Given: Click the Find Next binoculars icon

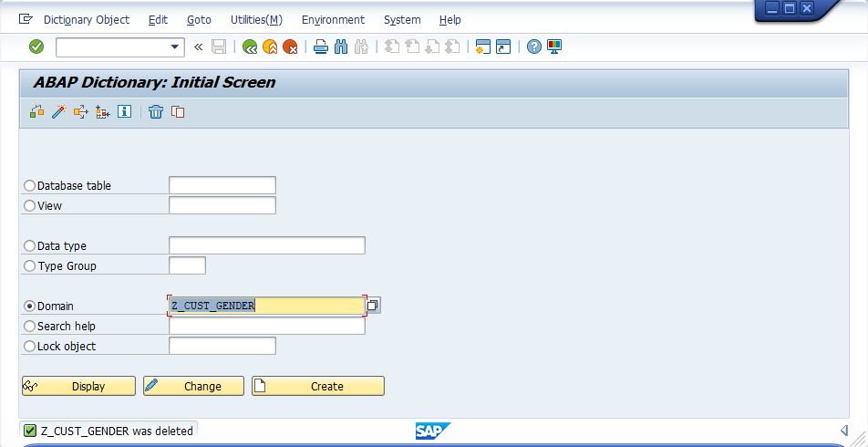Looking at the screenshot, I should pos(361,47).
